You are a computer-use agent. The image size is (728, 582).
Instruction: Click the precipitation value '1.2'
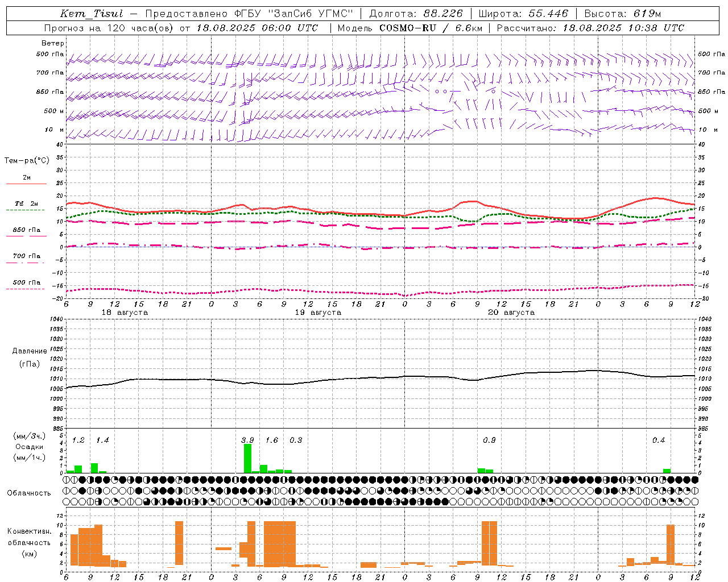coord(78,440)
